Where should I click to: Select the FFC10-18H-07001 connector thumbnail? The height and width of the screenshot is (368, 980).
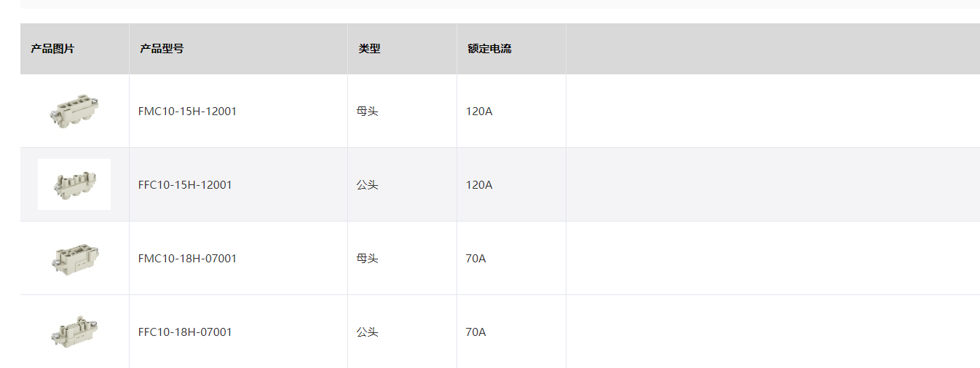(x=74, y=332)
